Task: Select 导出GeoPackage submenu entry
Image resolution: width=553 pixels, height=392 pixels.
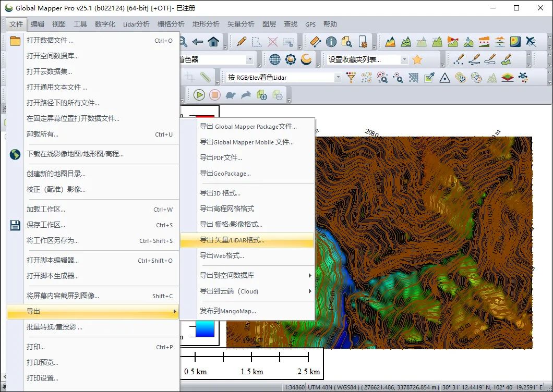Action: pos(247,174)
